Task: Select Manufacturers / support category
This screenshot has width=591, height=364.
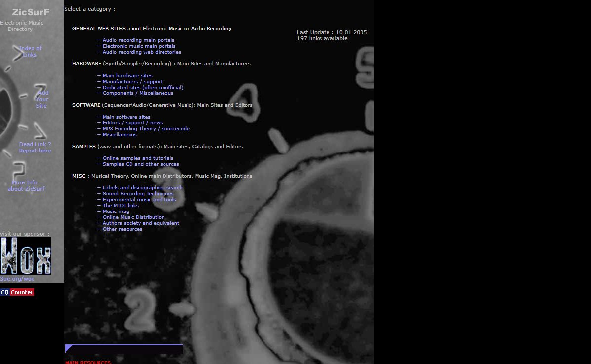Action: coord(132,82)
